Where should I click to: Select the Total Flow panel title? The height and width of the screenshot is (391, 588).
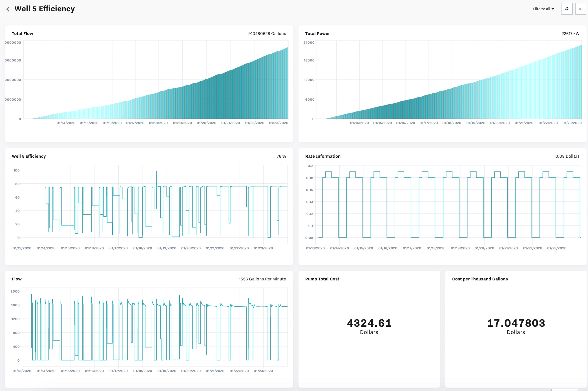(23, 33)
